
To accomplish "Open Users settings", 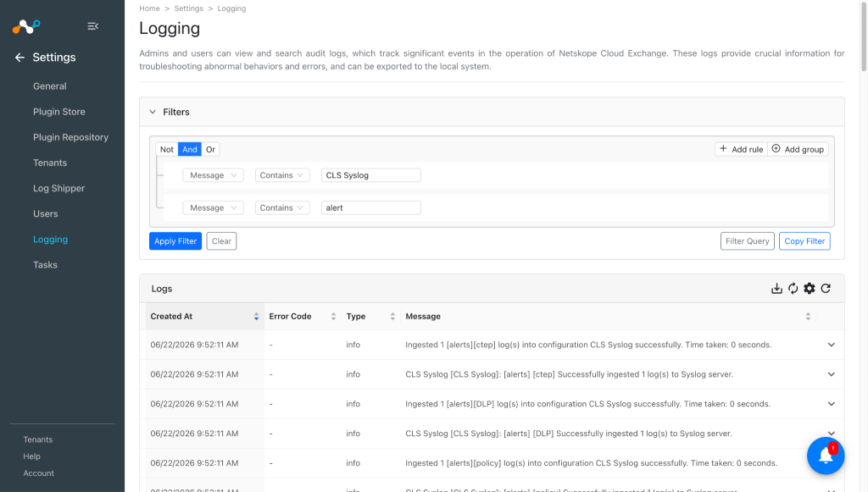I will point(46,213).
